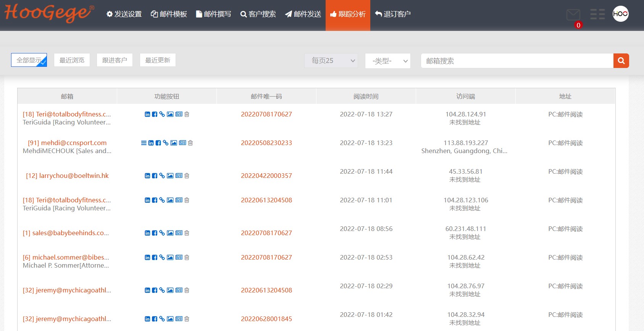The height and width of the screenshot is (331, 644).
Task: Click image icon in larrychou@boeltwin.hk row
Action: pos(170,176)
